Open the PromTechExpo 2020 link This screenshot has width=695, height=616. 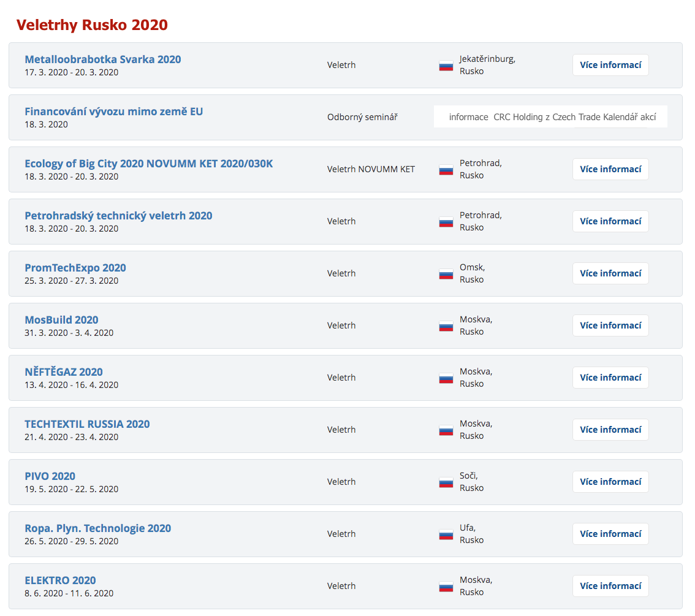(75, 268)
